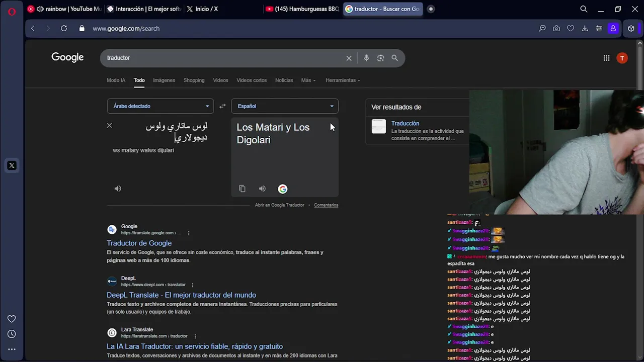This screenshot has width=644, height=362.
Task: Click the site padlock icon
Action: (x=82, y=29)
